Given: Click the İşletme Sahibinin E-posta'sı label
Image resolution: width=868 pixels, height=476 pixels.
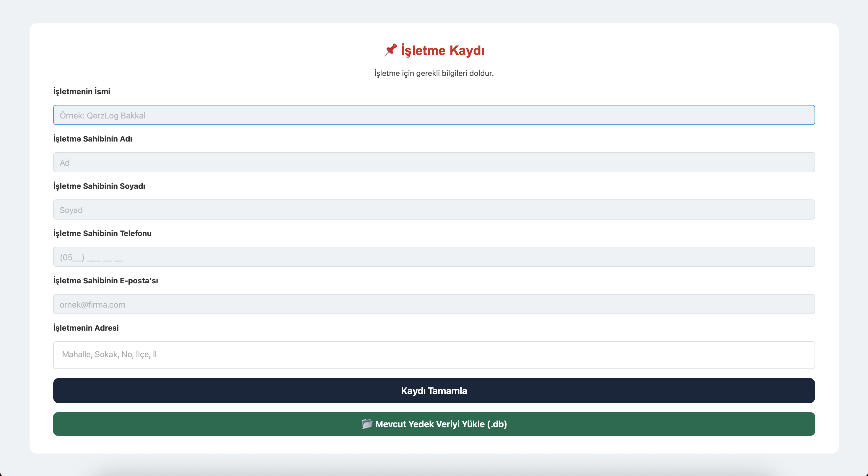Looking at the screenshot, I should point(105,280).
